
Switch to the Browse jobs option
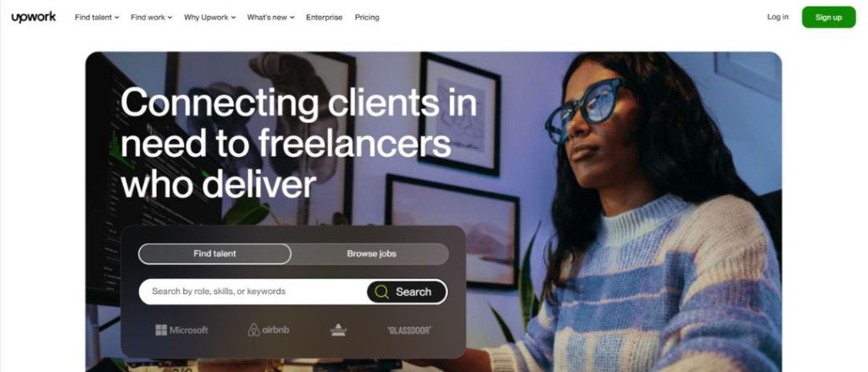[371, 254]
